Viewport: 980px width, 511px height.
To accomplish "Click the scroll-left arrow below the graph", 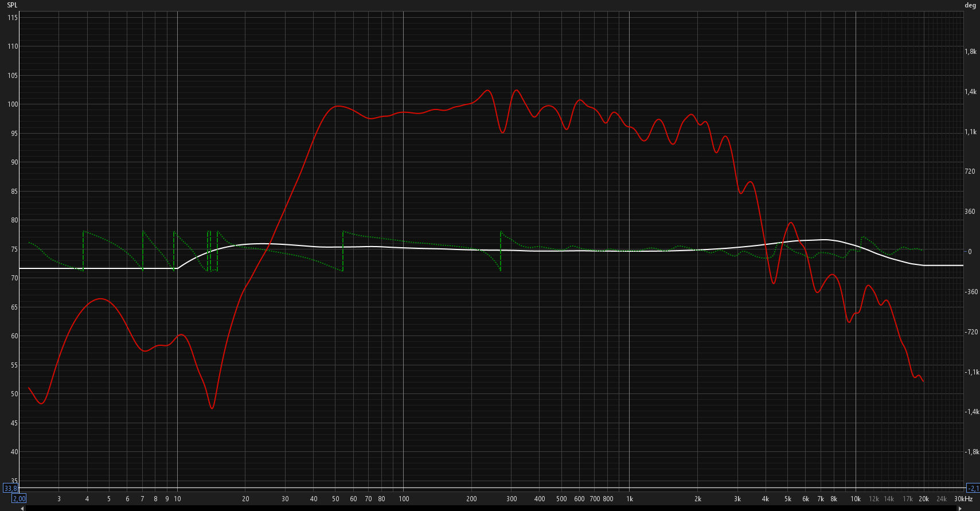I will pyautogui.click(x=22, y=508).
